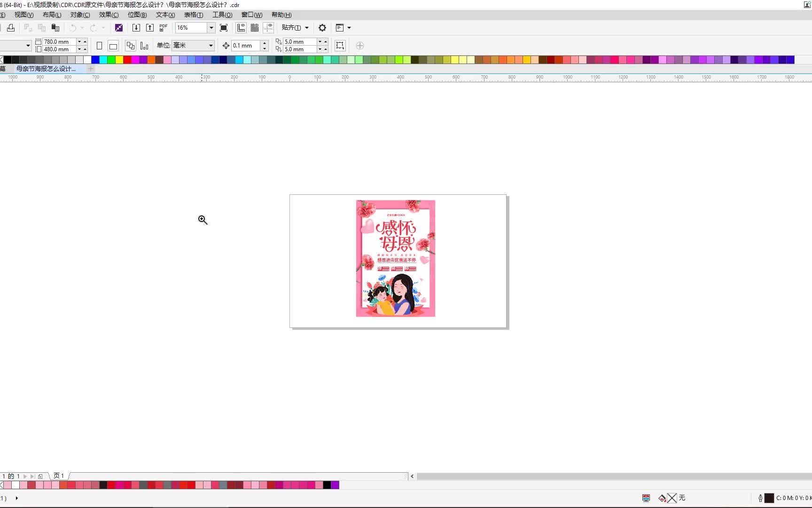812x508 pixels.
Task: Click the Mother's Day poster thumbnail on canvas
Action: (396, 258)
